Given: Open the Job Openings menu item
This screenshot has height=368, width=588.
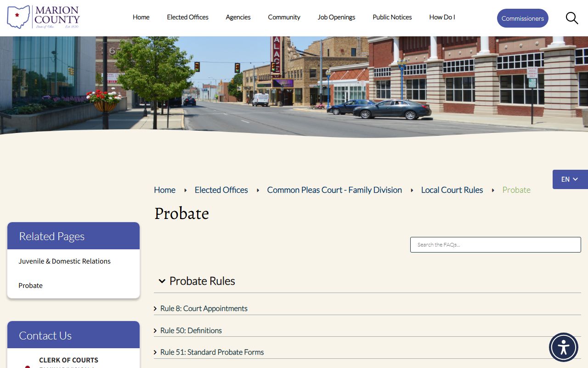Looking at the screenshot, I should pyautogui.click(x=336, y=17).
